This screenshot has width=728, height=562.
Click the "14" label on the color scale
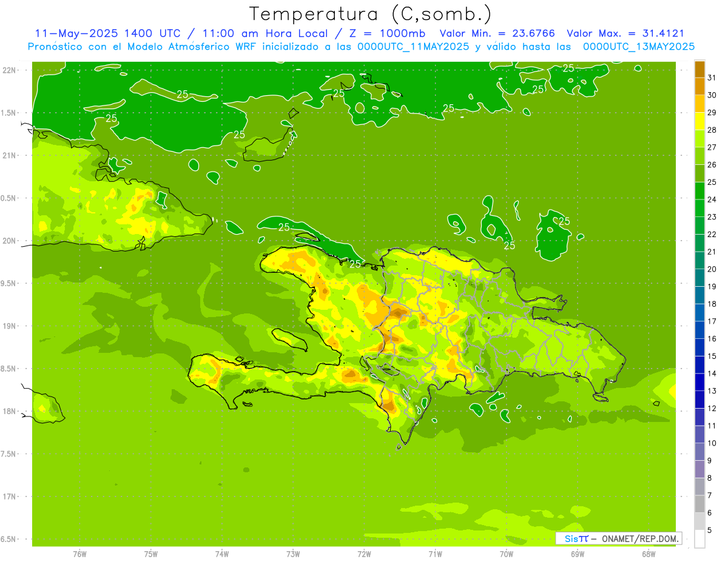(712, 373)
